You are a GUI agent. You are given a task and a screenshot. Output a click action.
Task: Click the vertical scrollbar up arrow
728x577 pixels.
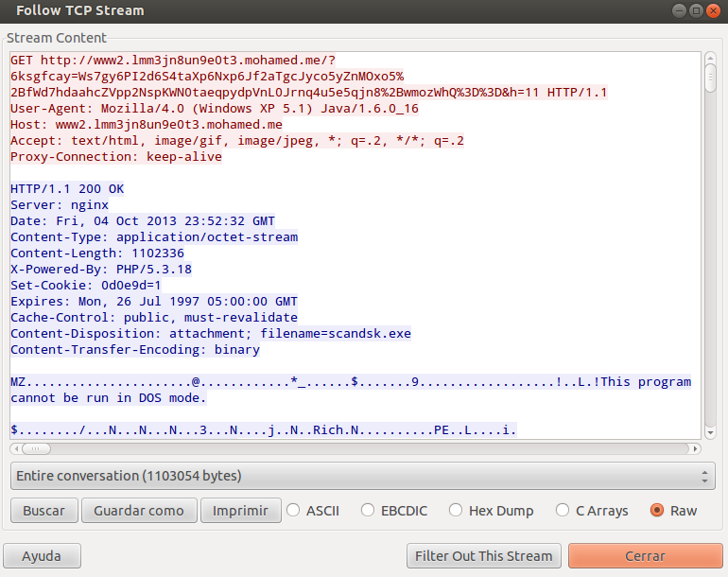(x=710, y=56)
